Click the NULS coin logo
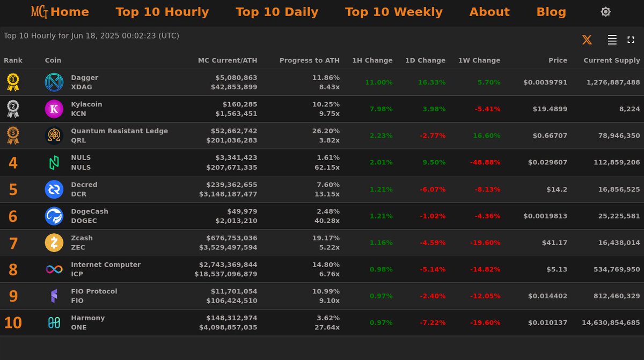This screenshot has height=360, width=644. (54, 162)
